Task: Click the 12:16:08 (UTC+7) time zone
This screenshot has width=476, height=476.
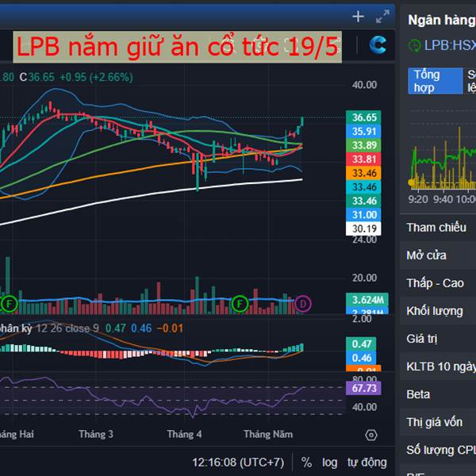Action: (238, 463)
